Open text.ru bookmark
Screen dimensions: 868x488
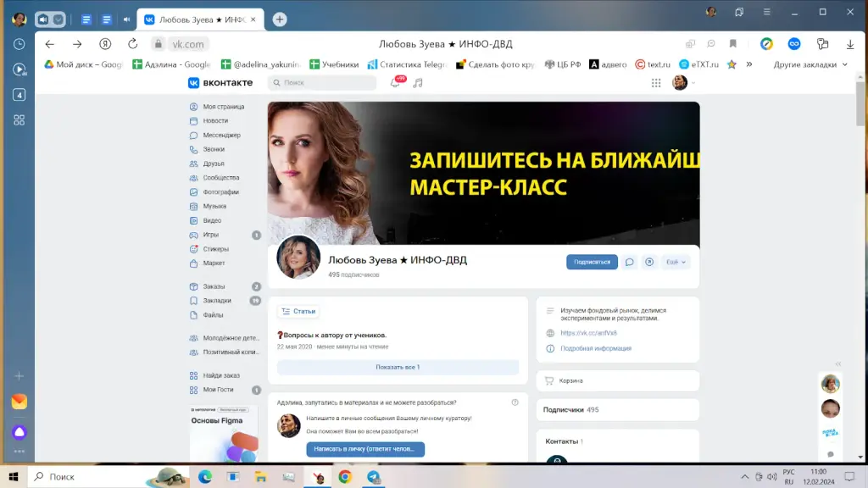(x=653, y=64)
